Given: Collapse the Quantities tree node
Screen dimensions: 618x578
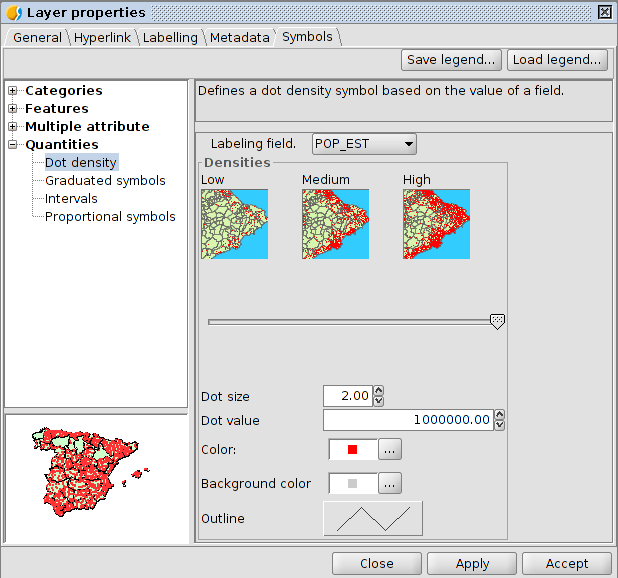Looking at the screenshot, I should pyautogui.click(x=13, y=145).
